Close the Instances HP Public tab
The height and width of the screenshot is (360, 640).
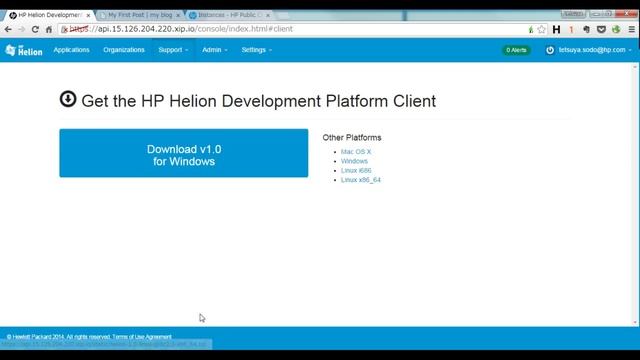click(268, 15)
